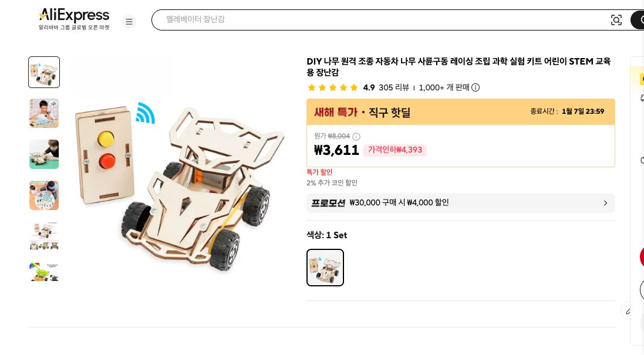Select the first car product thumbnail
This screenshot has height=355, width=644.
(x=44, y=72)
